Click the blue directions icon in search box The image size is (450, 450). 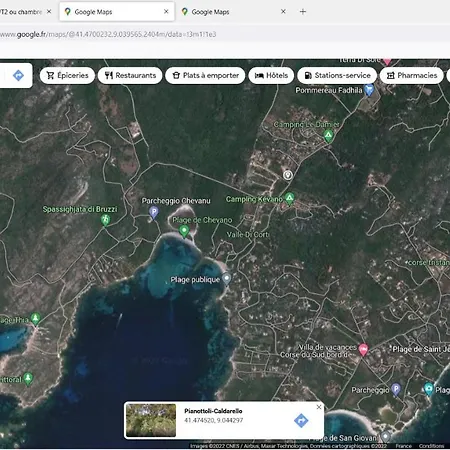point(18,75)
